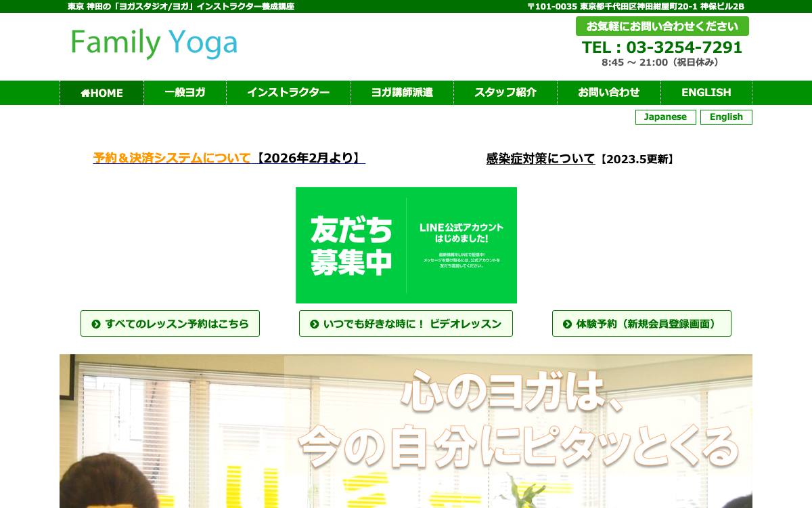Click the 心のヨガは hero image
The height and width of the screenshot is (508, 812).
click(406, 431)
